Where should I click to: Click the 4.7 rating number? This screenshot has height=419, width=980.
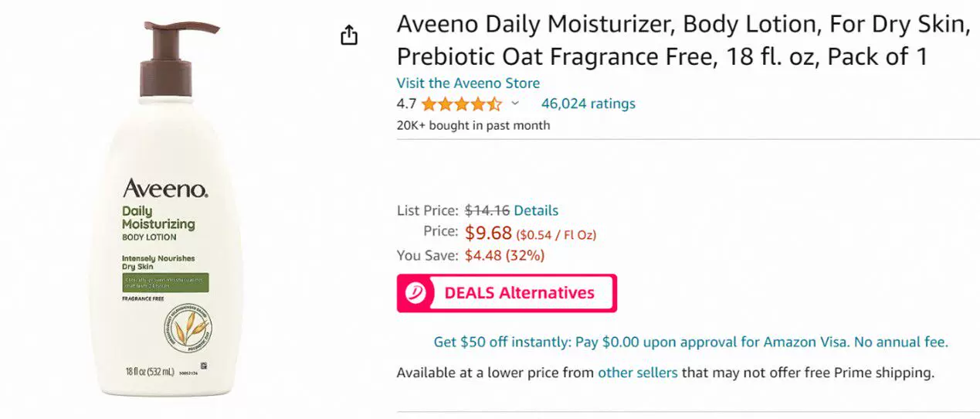(406, 104)
